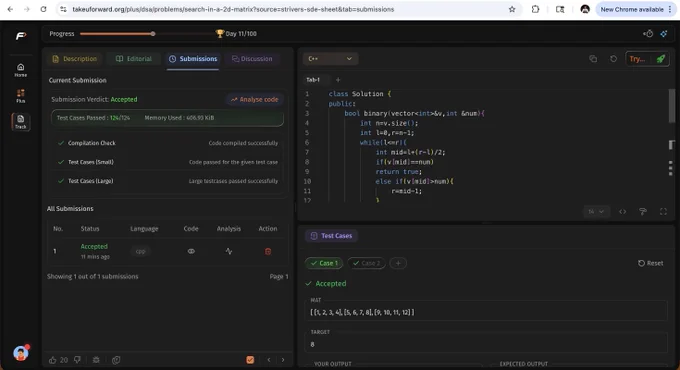680x370 pixels.
Task: Click the cpp language tag in submissions
Action: click(x=140, y=251)
